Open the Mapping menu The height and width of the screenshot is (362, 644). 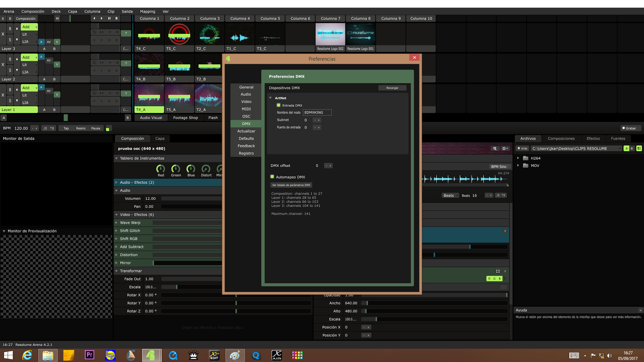pyautogui.click(x=147, y=11)
